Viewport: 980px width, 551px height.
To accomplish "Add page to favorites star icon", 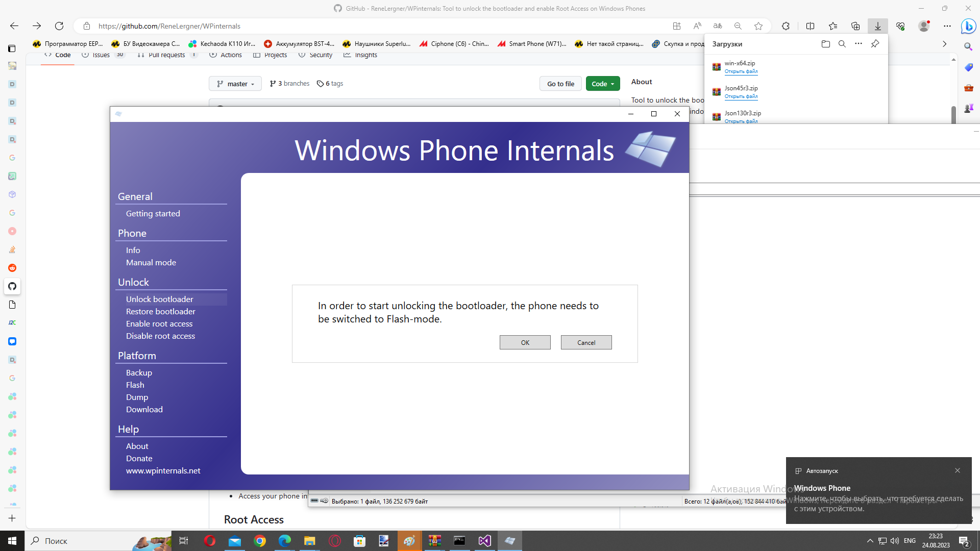I will click(758, 26).
